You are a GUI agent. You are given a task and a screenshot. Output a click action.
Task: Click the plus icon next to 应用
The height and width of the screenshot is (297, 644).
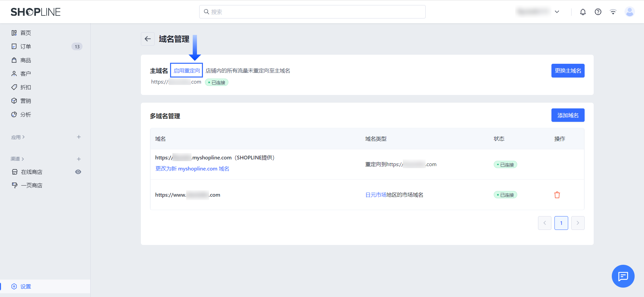pyautogui.click(x=79, y=137)
